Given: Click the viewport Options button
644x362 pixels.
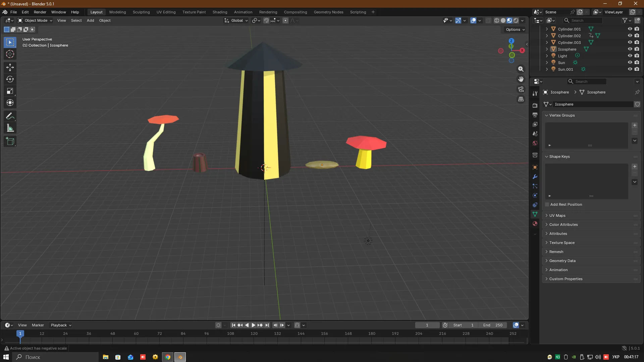Looking at the screenshot, I should (515, 29).
